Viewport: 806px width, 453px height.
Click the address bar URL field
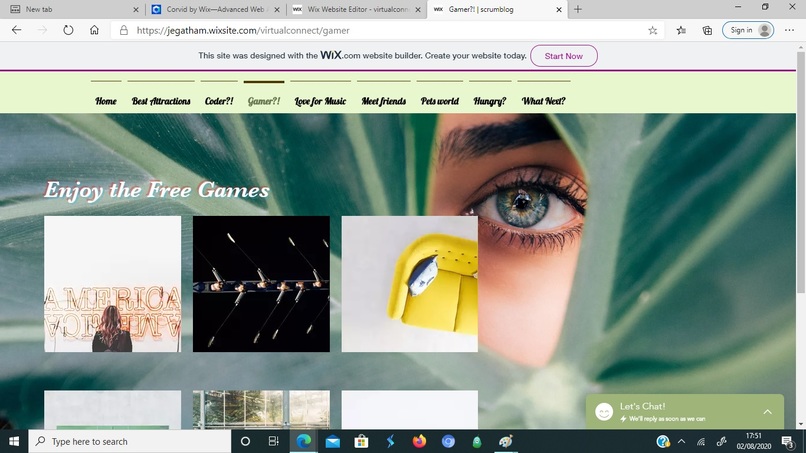click(386, 30)
